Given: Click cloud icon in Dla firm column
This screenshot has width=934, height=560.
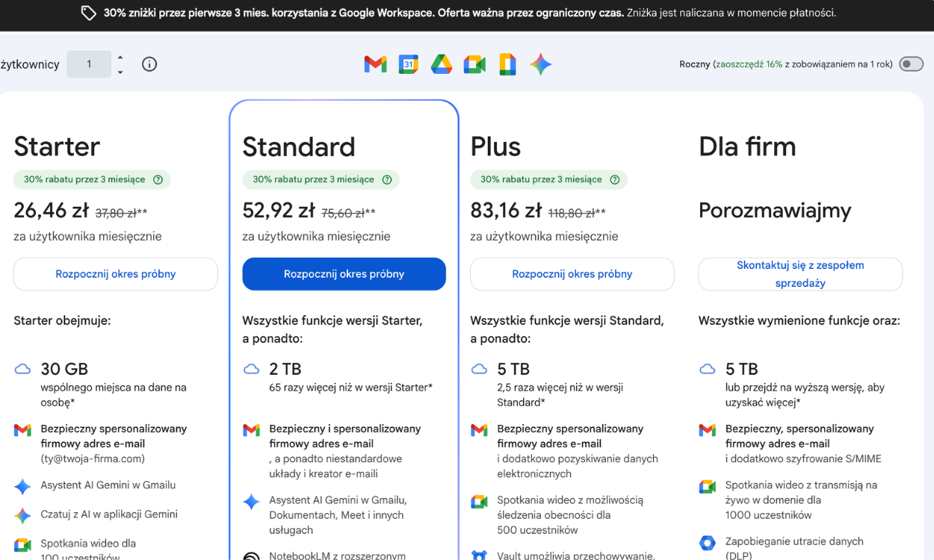Looking at the screenshot, I should pyautogui.click(x=707, y=369).
